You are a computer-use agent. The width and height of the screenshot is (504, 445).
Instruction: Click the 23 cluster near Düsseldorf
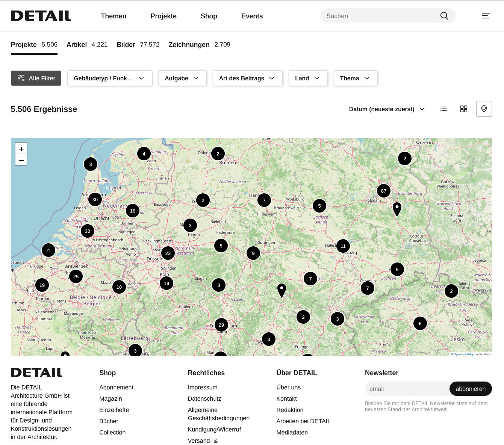coord(168,253)
